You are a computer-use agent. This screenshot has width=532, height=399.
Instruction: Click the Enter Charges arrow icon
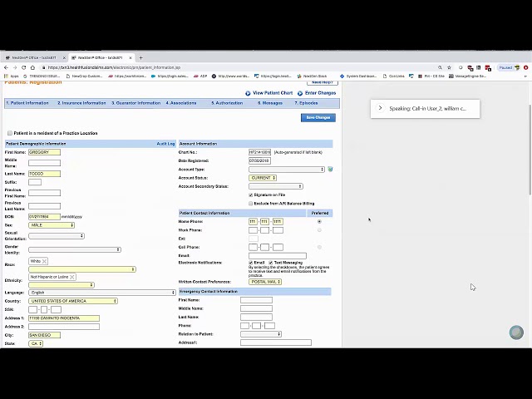(300, 93)
